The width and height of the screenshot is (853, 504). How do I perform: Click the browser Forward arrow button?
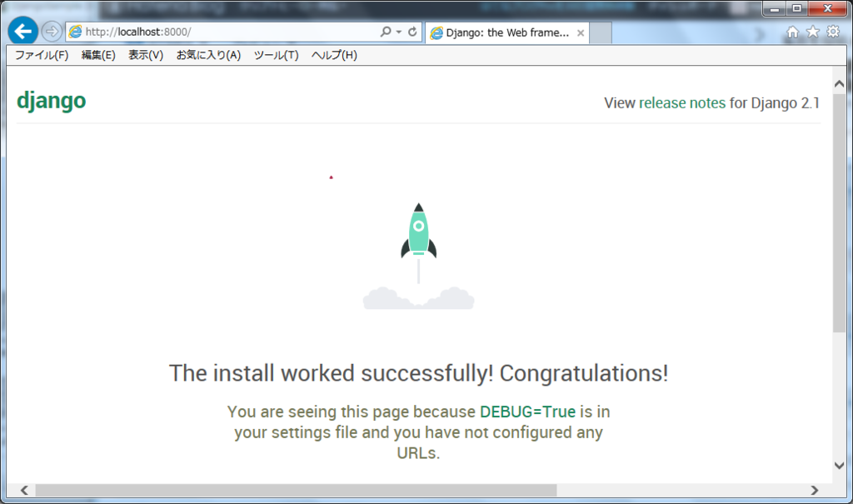pyautogui.click(x=51, y=32)
